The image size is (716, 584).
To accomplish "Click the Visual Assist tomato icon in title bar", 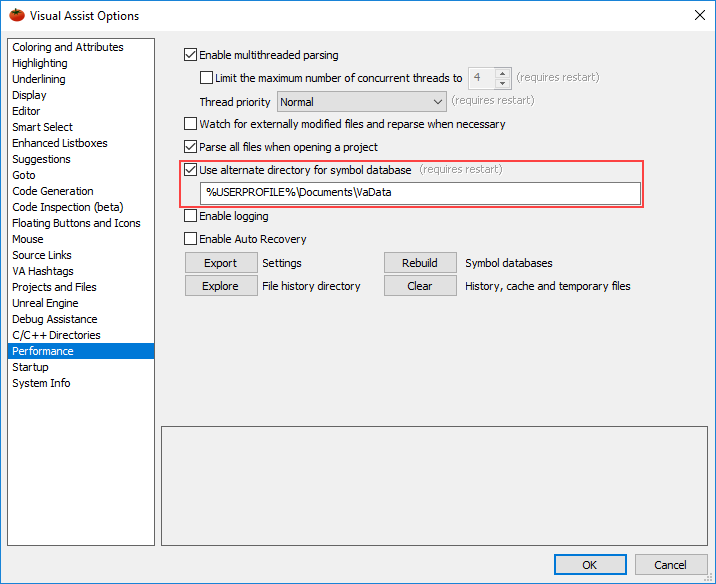I will tap(15, 15).
